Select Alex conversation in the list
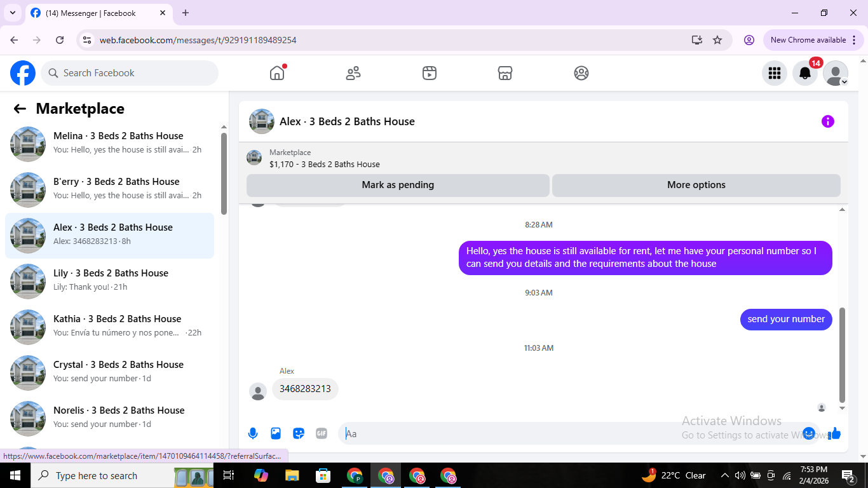Screen dimensions: 868x488 pos(109,236)
